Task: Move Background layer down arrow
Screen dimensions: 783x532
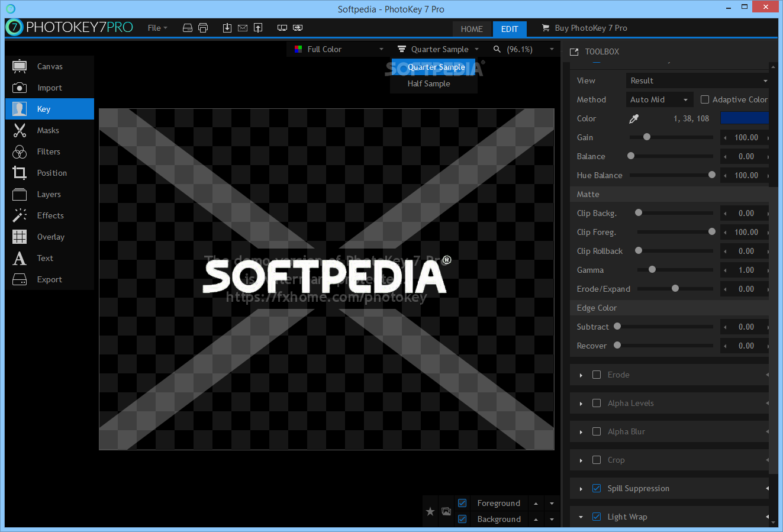Action: [552, 520]
